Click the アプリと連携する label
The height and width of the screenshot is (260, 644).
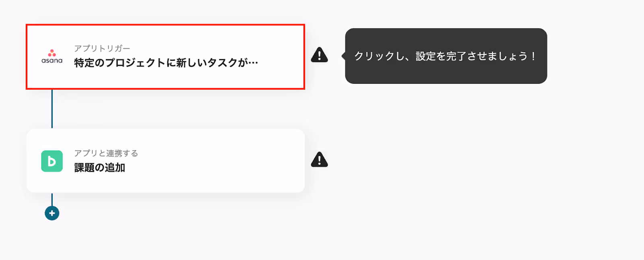[106, 153]
